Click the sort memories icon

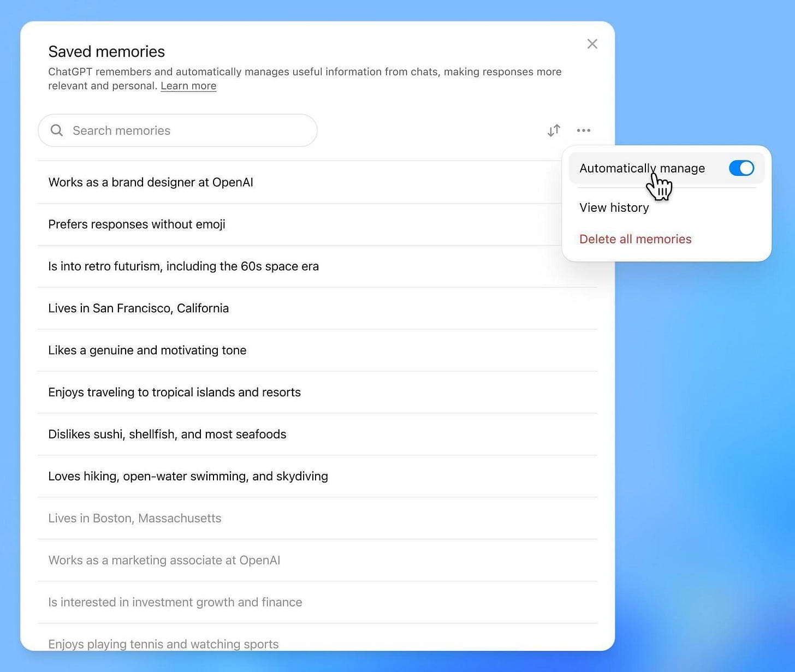tap(553, 130)
